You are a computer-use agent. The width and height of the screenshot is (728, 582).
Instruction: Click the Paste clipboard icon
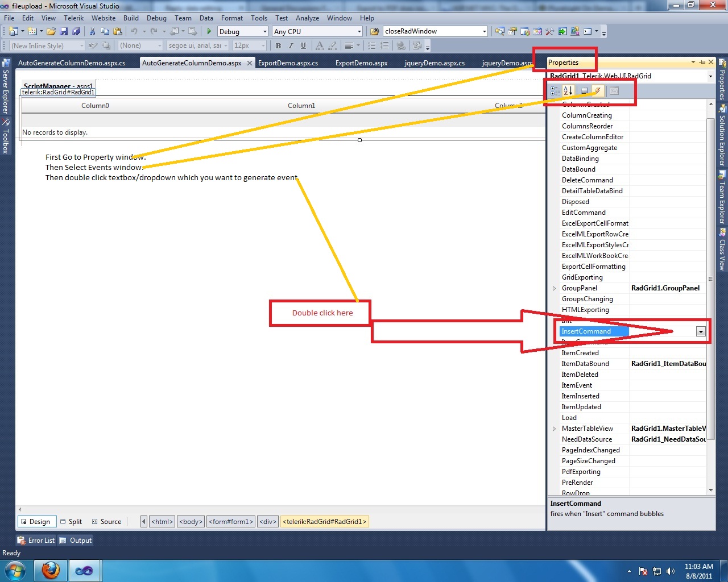pos(118,32)
